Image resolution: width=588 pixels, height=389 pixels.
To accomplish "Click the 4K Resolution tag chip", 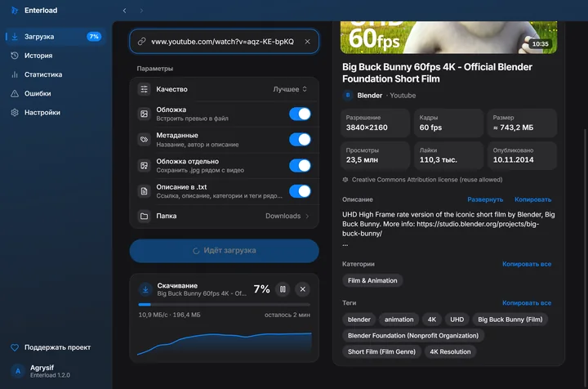I will click(x=450, y=352).
